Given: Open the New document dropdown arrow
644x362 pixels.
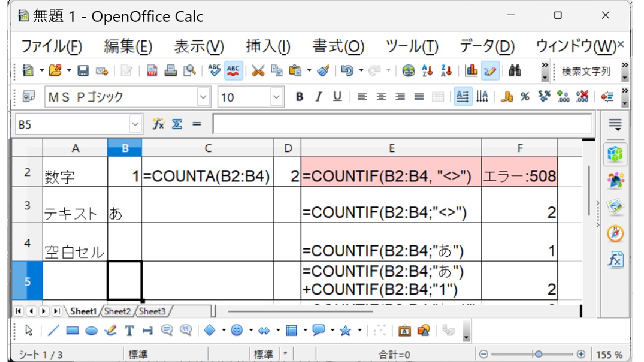Looking at the screenshot, I should pyautogui.click(x=42, y=71).
